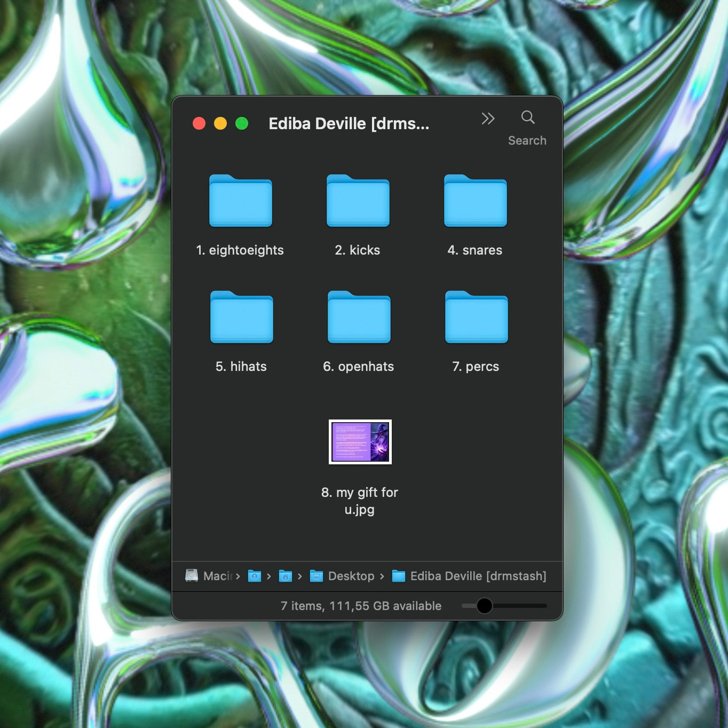The height and width of the screenshot is (728, 728).
Task: Select the 8. my gift for u.jpg thumbnail
Action: 360,442
